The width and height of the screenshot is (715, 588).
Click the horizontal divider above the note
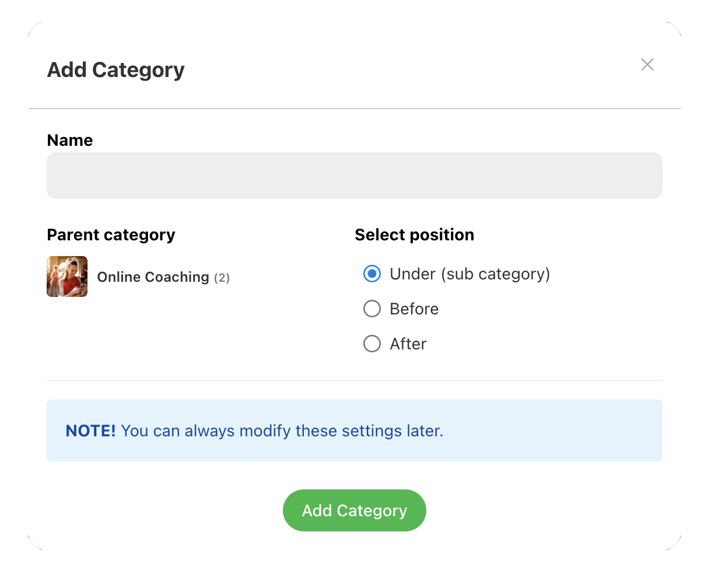tap(354, 380)
